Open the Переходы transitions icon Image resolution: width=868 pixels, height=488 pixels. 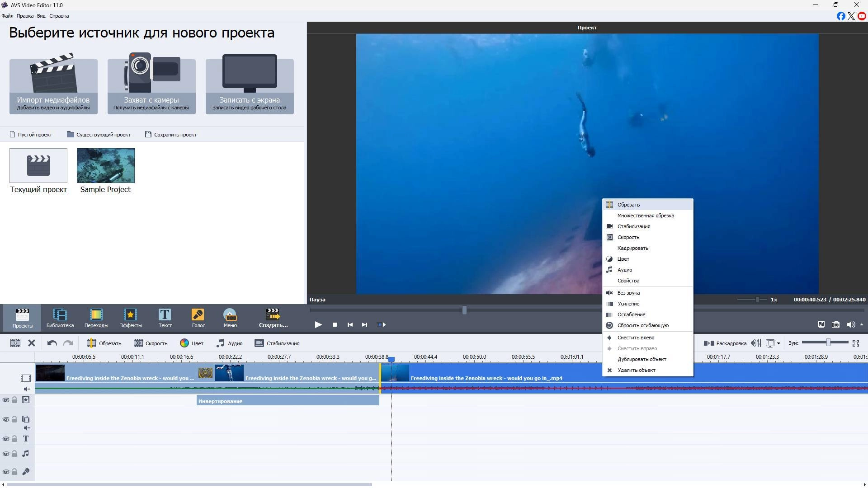pos(96,318)
